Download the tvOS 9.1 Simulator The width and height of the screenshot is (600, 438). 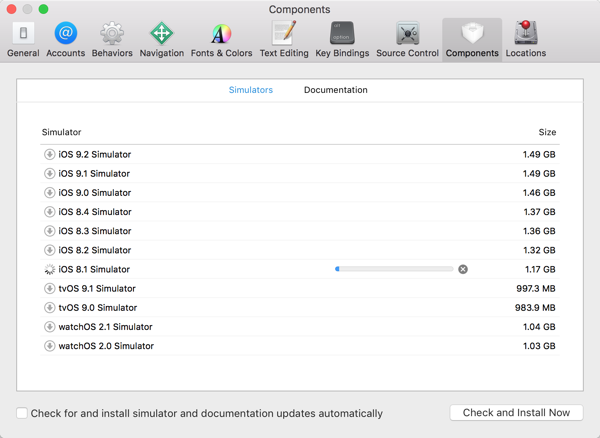49,288
